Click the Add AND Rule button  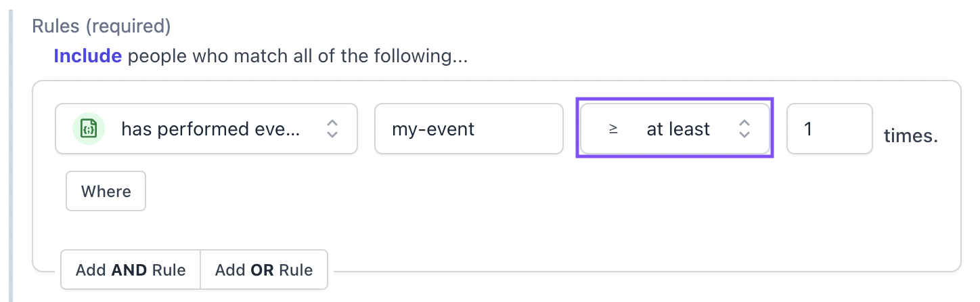pos(131,270)
